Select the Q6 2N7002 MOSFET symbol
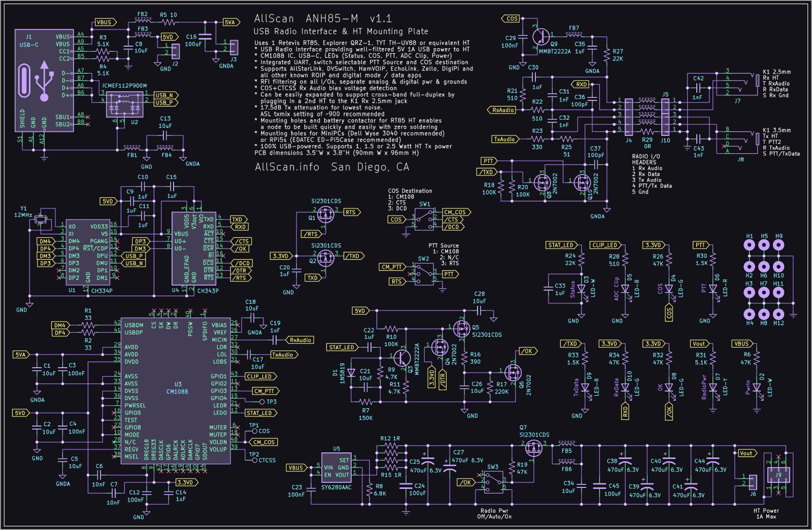This screenshot has width=812, height=530. [x=513, y=373]
